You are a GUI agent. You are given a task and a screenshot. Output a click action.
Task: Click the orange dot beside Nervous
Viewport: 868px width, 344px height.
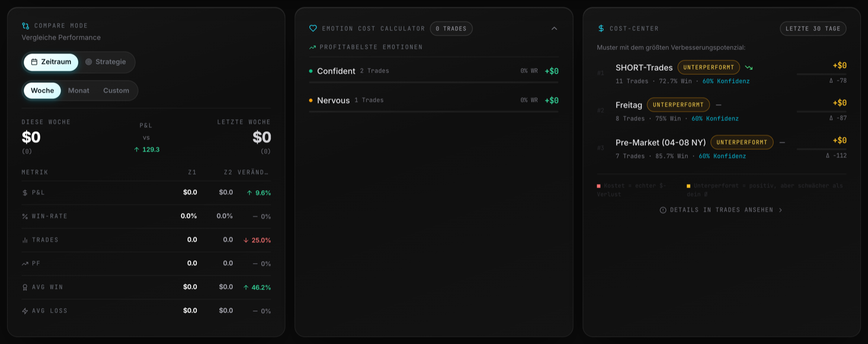pos(311,100)
